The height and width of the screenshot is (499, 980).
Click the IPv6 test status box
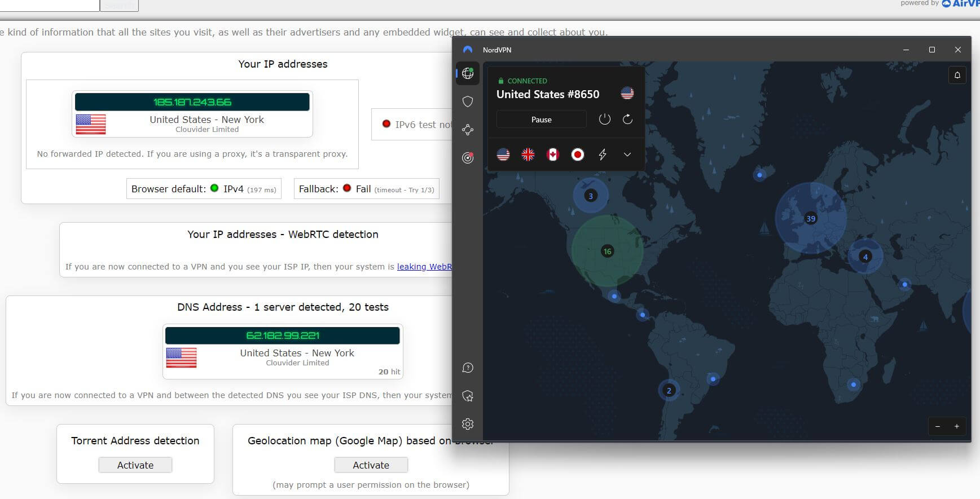pyautogui.click(x=412, y=124)
